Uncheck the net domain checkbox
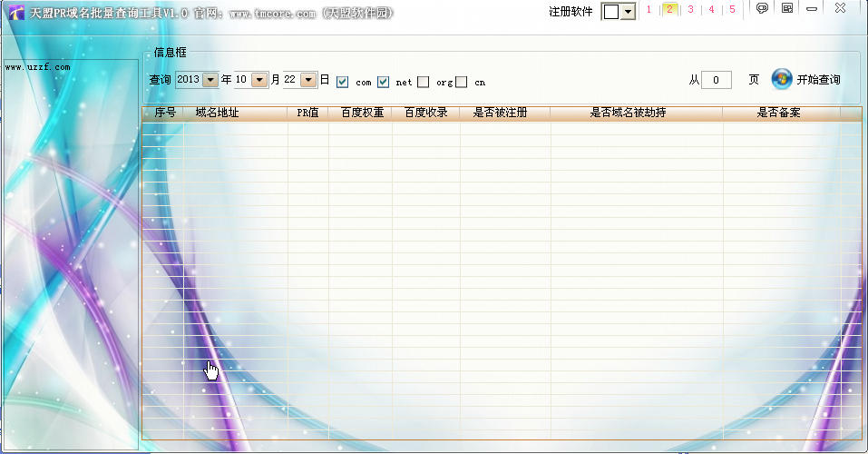 [x=383, y=82]
